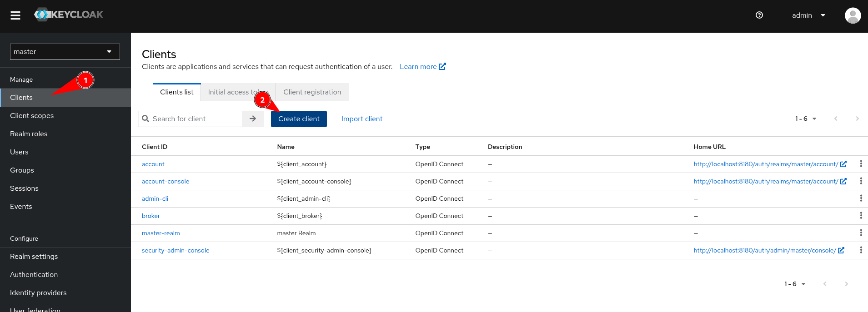Open the broker client link
This screenshot has height=312, width=868.
[x=151, y=216]
